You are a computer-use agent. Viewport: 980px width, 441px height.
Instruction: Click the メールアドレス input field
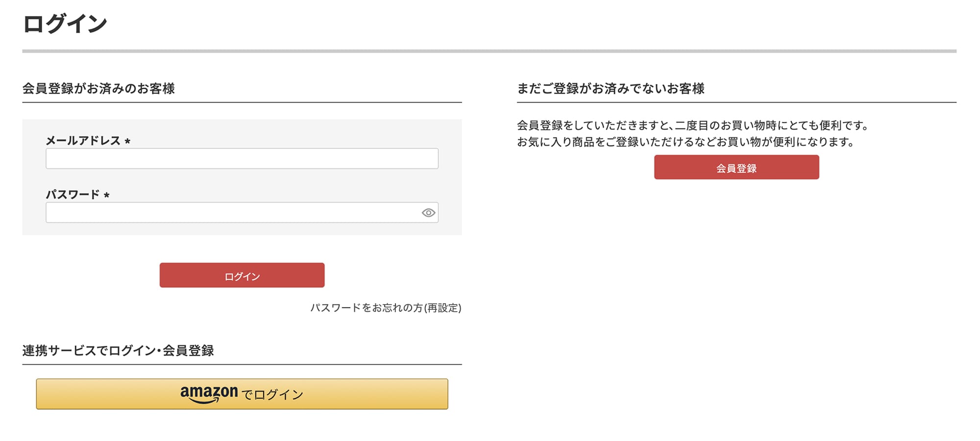(x=242, y=159)
